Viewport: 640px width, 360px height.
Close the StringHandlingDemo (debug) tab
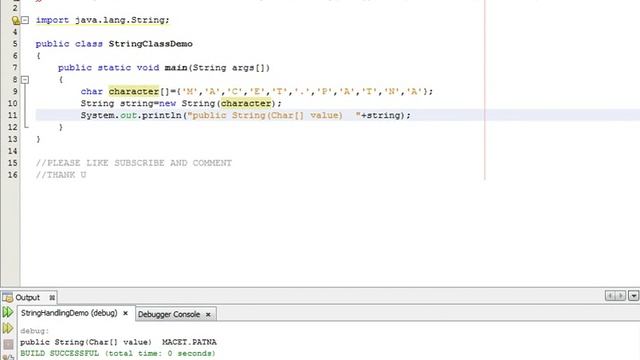125,313
